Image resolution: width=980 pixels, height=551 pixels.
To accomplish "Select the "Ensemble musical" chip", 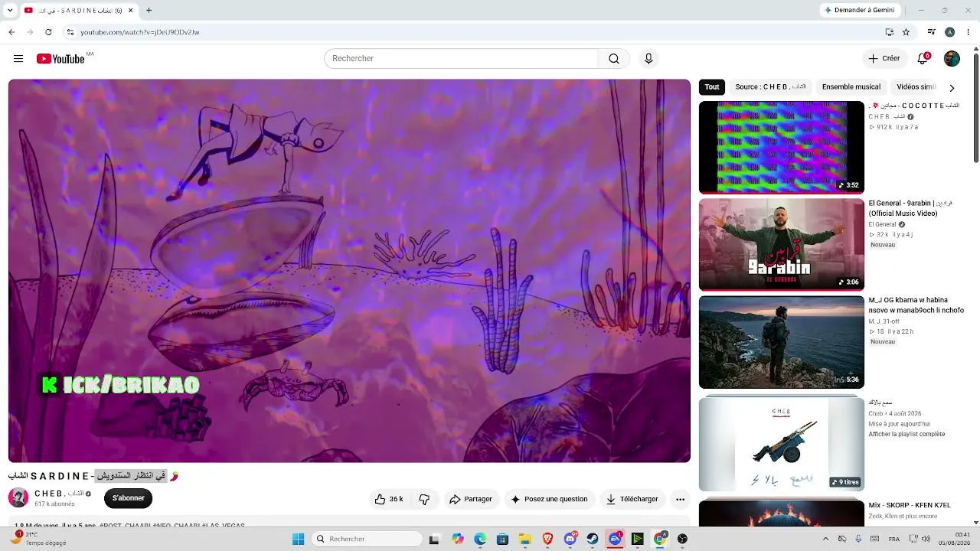I will (x=851, y=87).
